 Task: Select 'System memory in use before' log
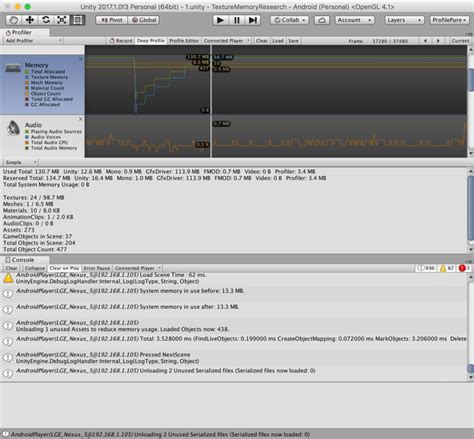(234, 294)
